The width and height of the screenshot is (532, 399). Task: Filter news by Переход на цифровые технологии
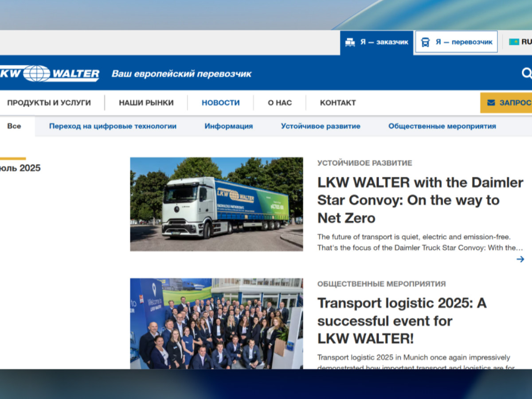(x=113, y=126)
